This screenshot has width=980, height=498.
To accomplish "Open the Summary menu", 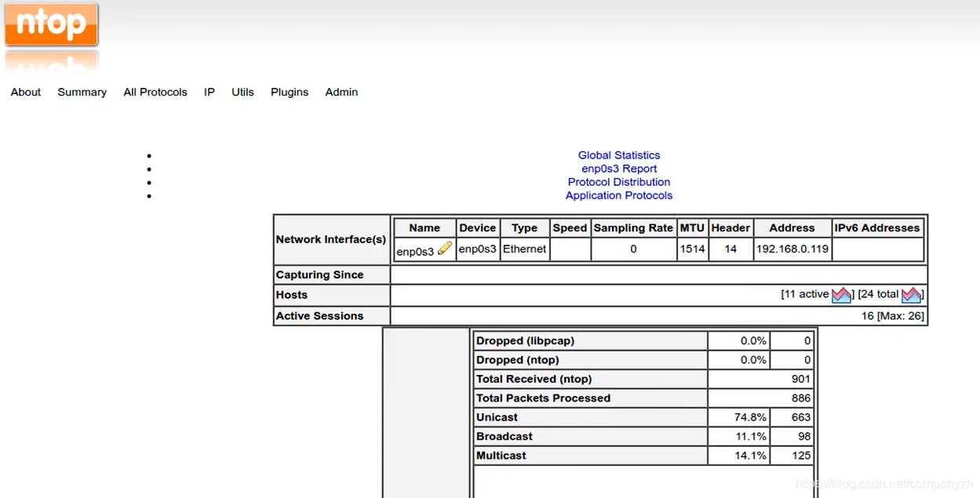I will (82, 92).
